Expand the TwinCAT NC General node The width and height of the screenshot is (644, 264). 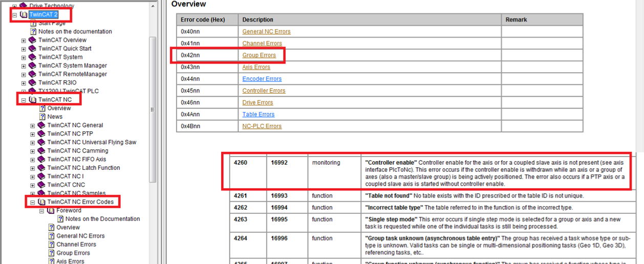coord(33,126)
